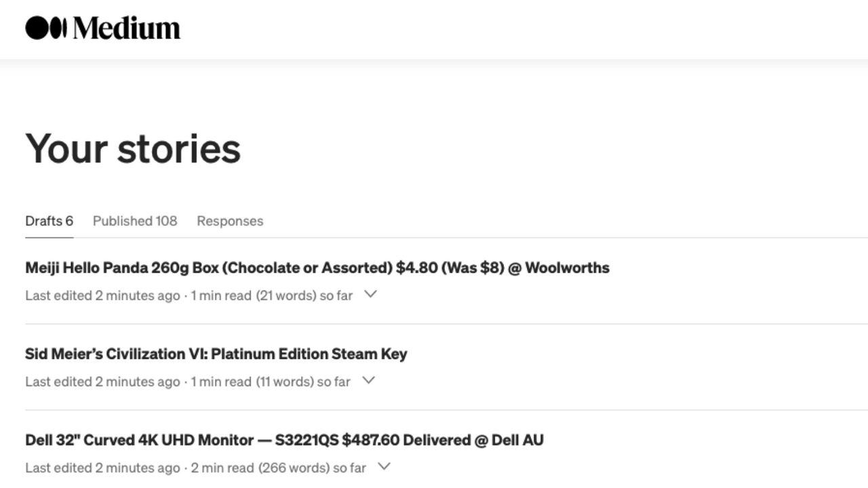Open the Sid Meier's Civilization VI draft
The height and width of the screenshot is (488, 868).
point(216,354)
